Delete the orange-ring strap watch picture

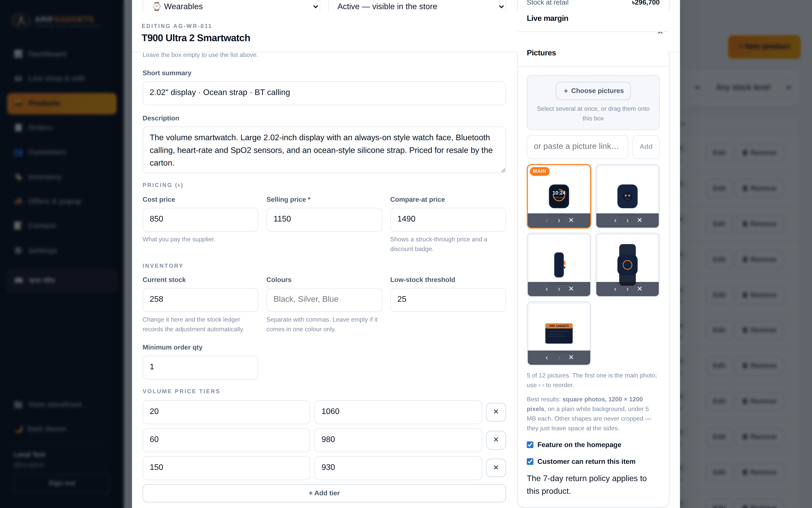[x=639, y=289]
